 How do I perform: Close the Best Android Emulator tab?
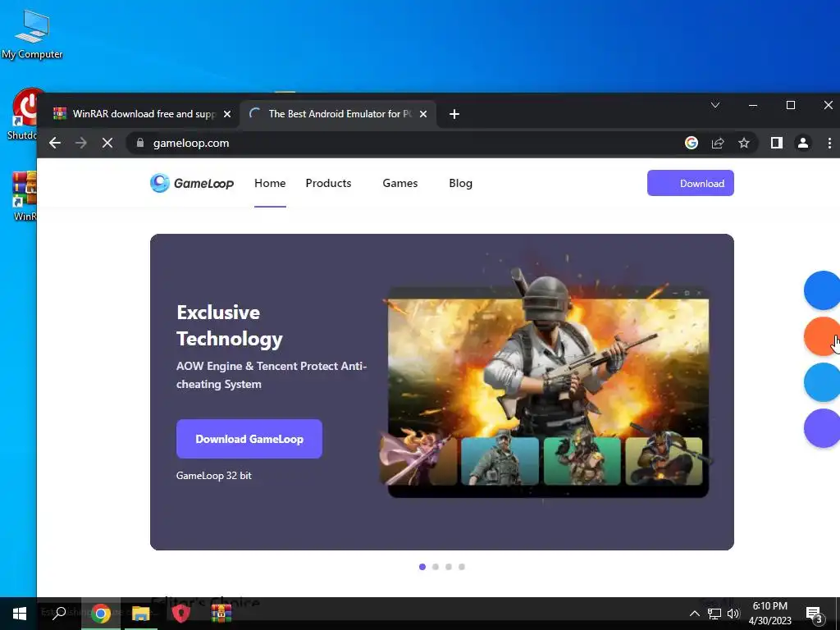click(423, 114)
